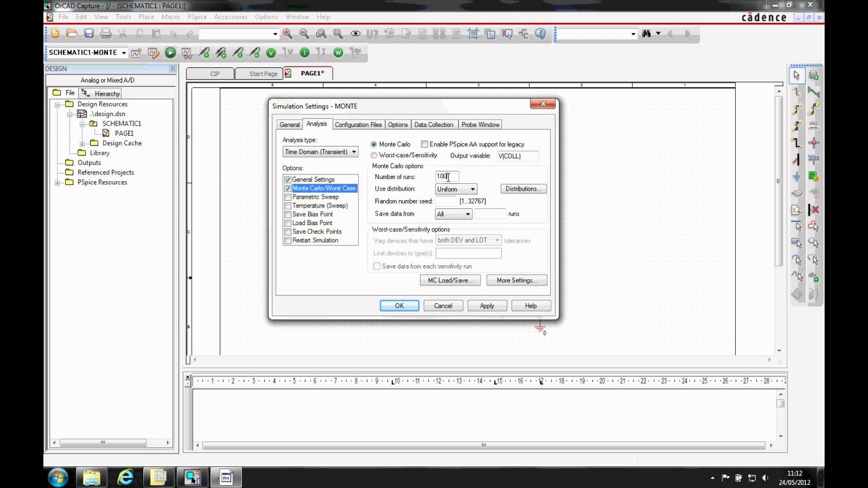Viewport: 868px width, 488px height.
Task: Select the Place Part tool
Action: click(813, 75)
